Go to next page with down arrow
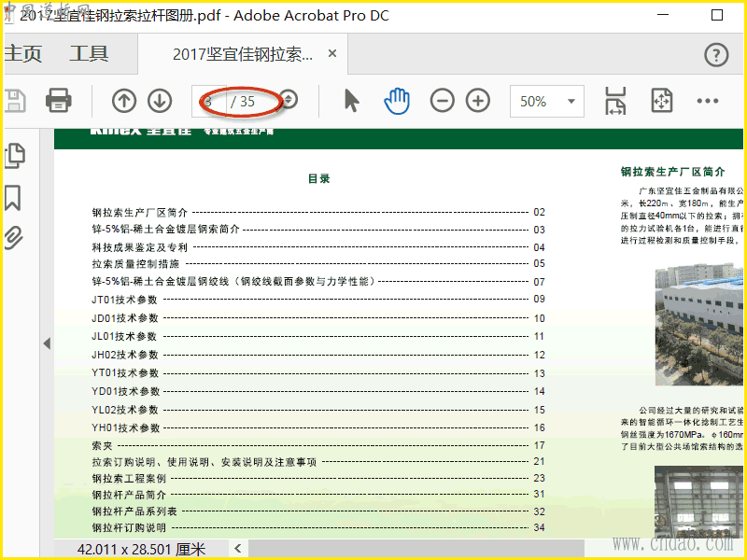 160,101
